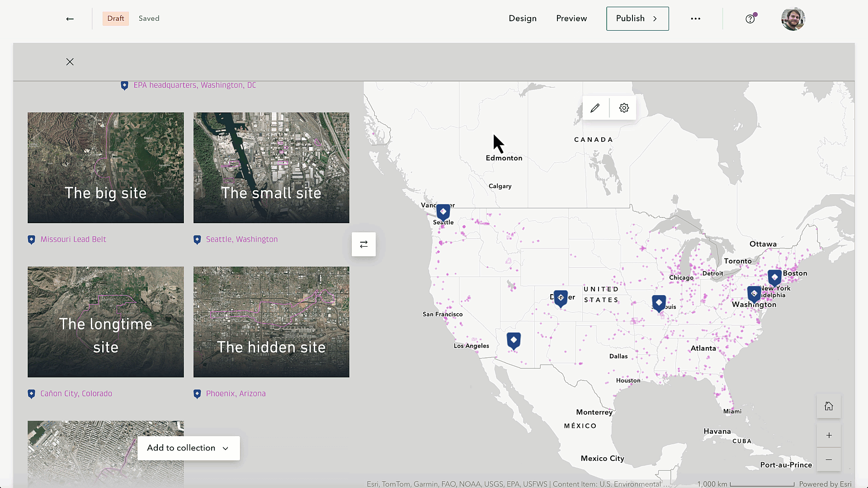This screenshot has height=488, width=868.
Task: Select the pencil edit tool on the map
Action: coord(595,108)
